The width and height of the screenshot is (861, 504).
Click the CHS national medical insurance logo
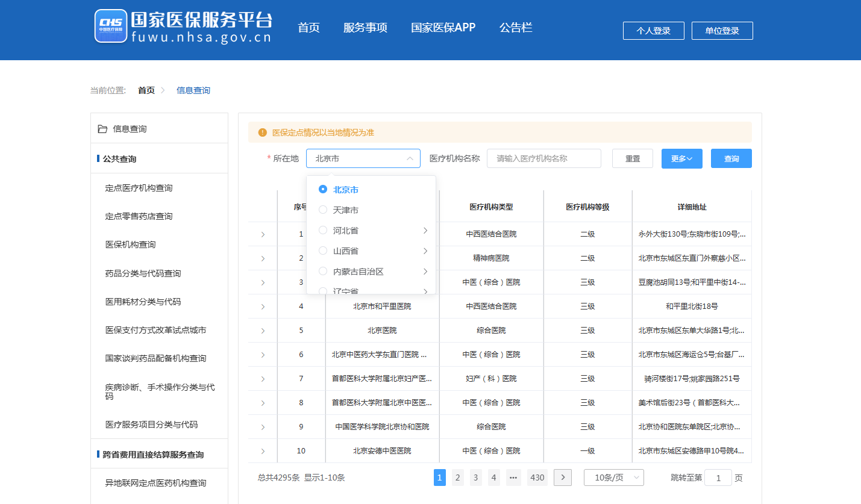click(111, 26)
